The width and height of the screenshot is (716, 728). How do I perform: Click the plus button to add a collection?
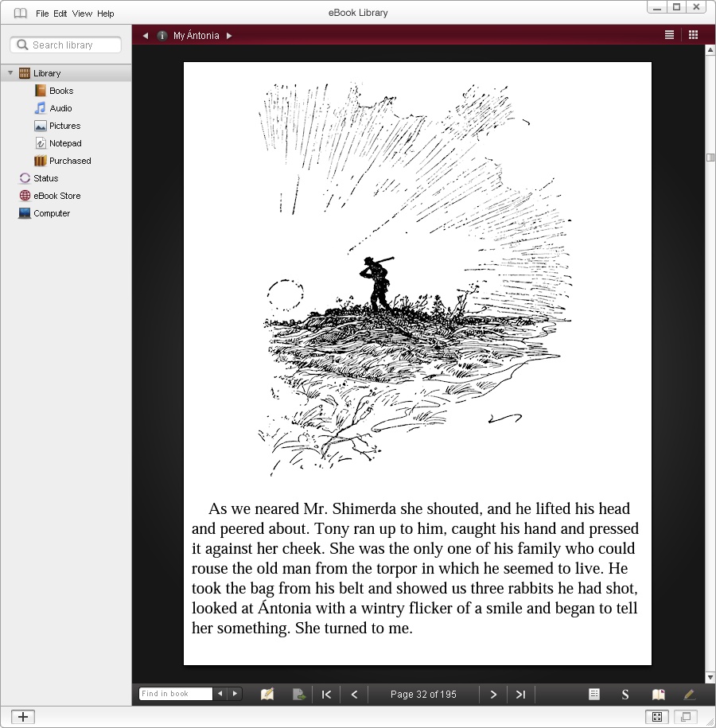pyautogui.click(x=23, y=717)
